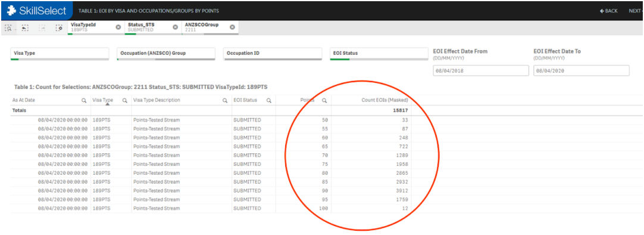644x235 pixels.
Task: Search in the EOI Status column
Action: coord(269,100)
